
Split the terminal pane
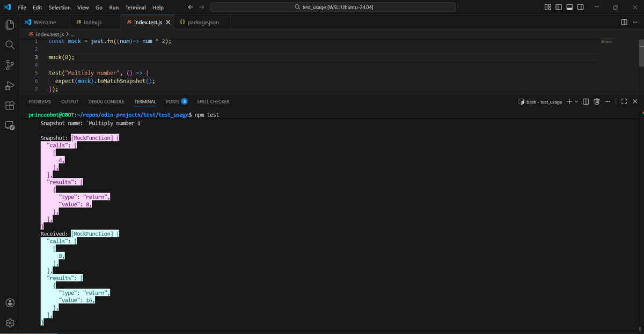tap(586, 101)
